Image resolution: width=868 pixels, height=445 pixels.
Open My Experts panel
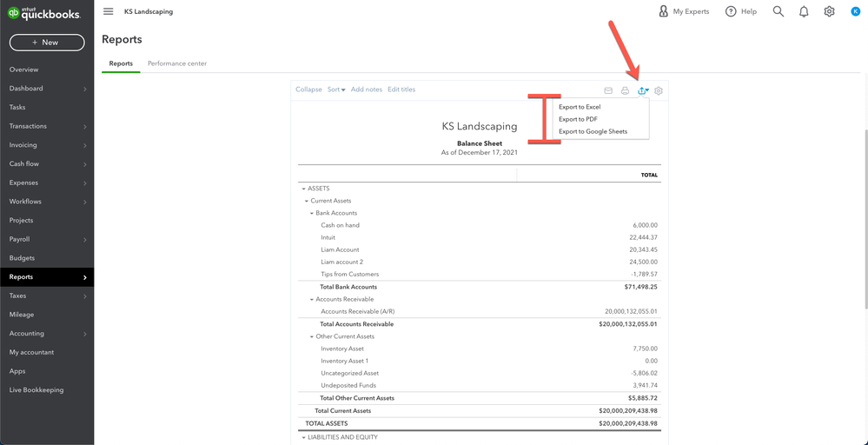pyautogui.click(x=684, y=11)
